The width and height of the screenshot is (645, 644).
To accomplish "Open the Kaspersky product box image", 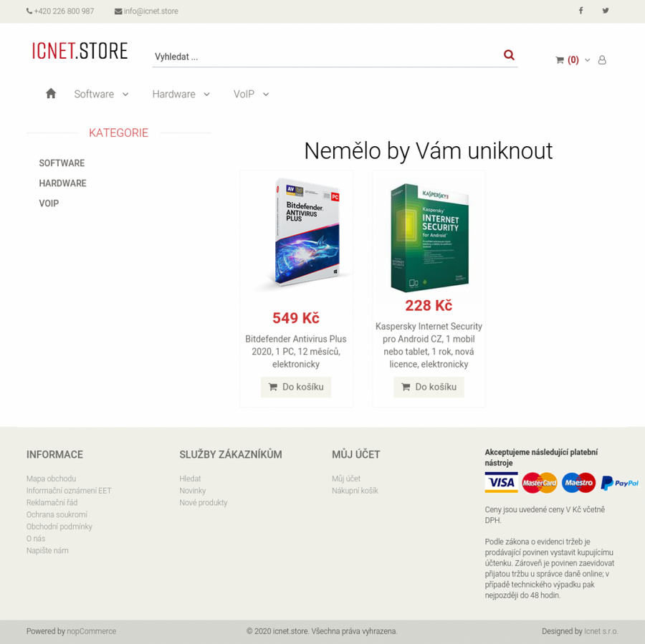I will [x=429, y=237].
